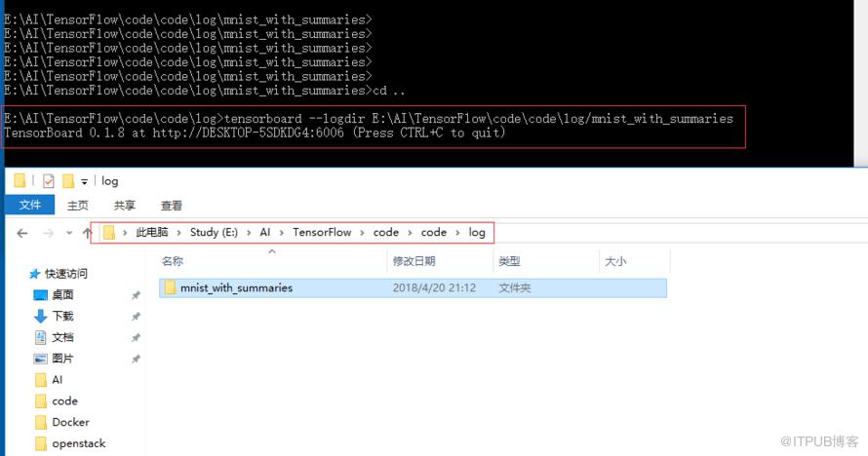Click the 快速访问 star icon
This screenshot has width=868, height=456.
tap(34, 274)
